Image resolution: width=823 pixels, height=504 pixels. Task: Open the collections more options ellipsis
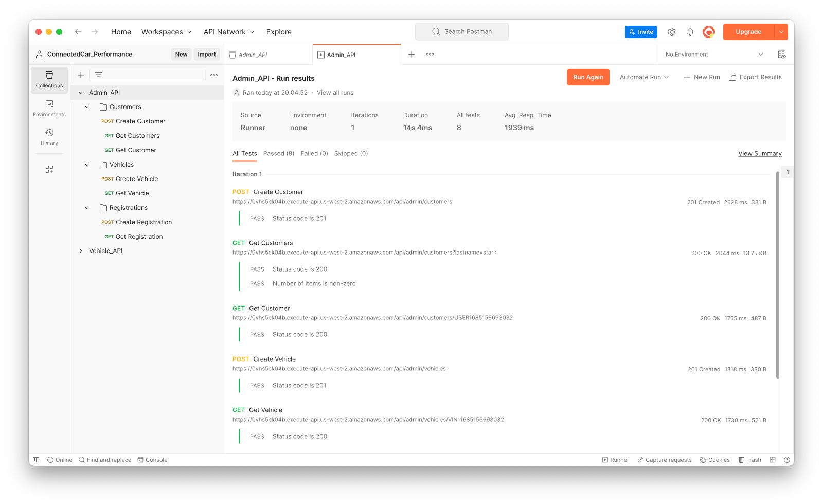coord(214,75)
